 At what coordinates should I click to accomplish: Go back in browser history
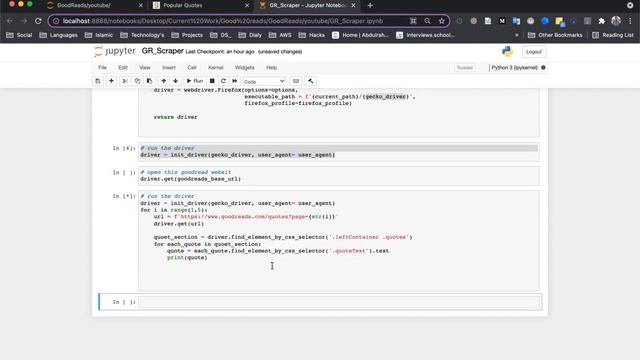point(10,21)
